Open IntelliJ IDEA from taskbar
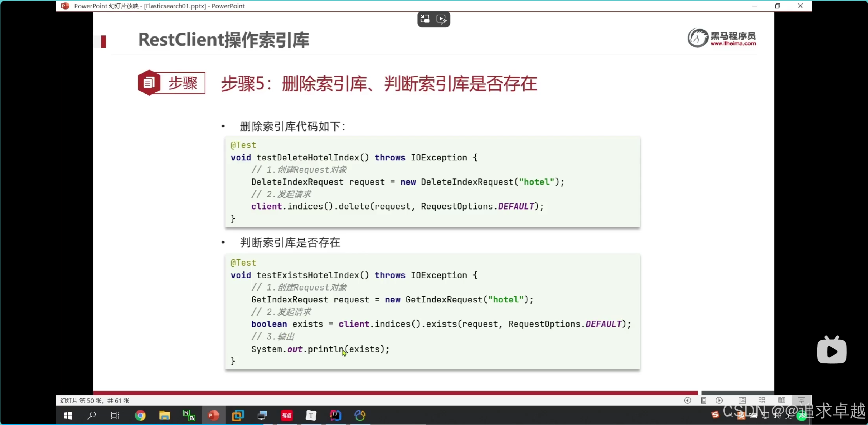 [x=335, y=415]
